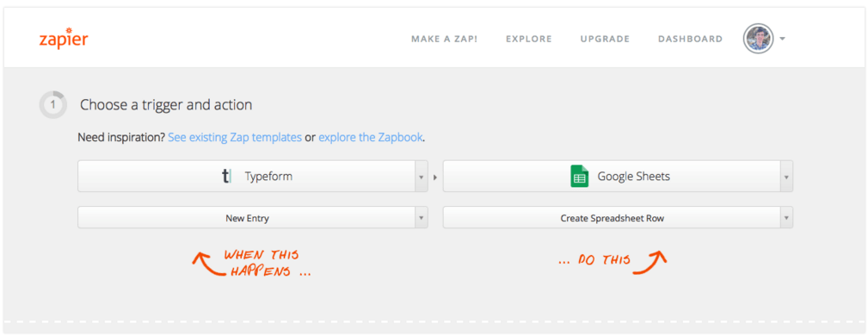The height and width of the screenshot is (336, 868).
Task: Select Upgrade in the top navigation
Action: (605, 39)
